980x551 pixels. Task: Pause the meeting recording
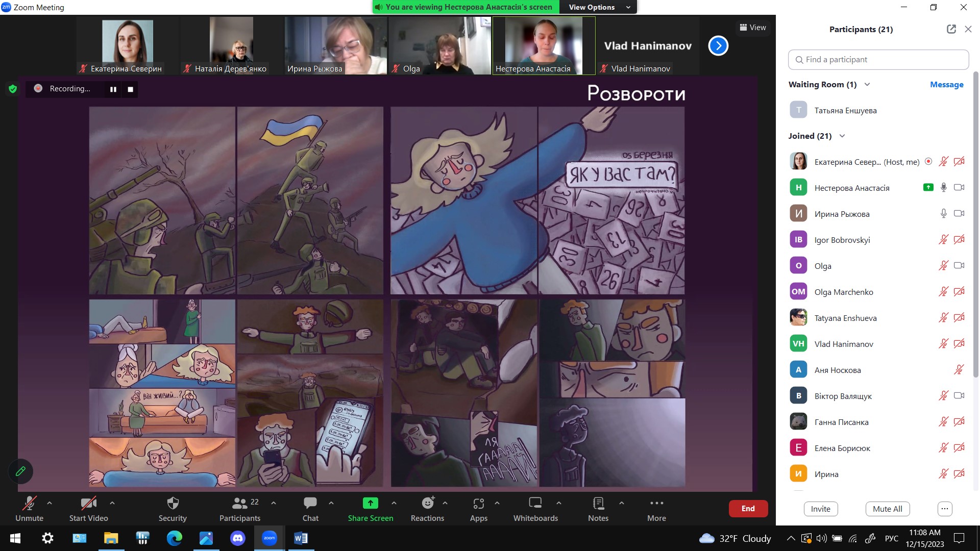[x=113, y=89]
